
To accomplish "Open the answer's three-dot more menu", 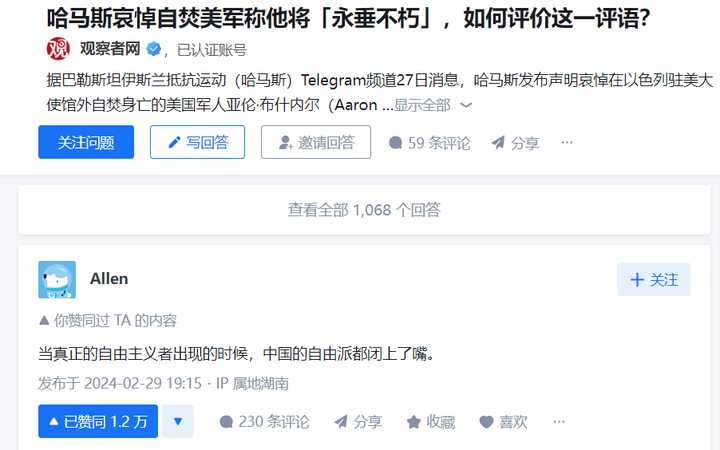I will (x=559, y=422).
